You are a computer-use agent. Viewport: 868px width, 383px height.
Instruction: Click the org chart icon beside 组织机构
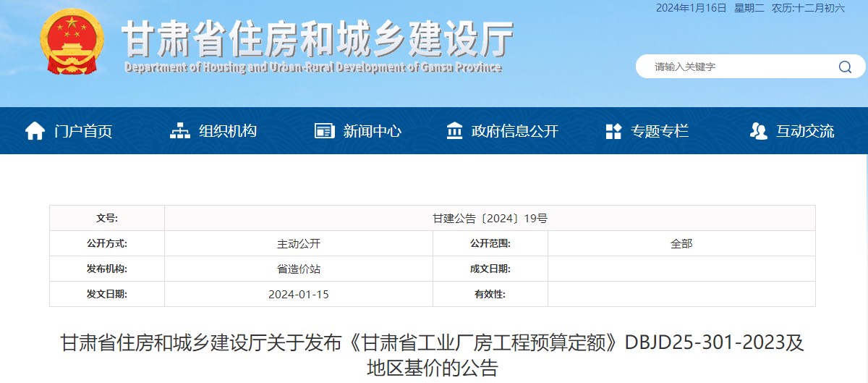click(x=180, y=131)
